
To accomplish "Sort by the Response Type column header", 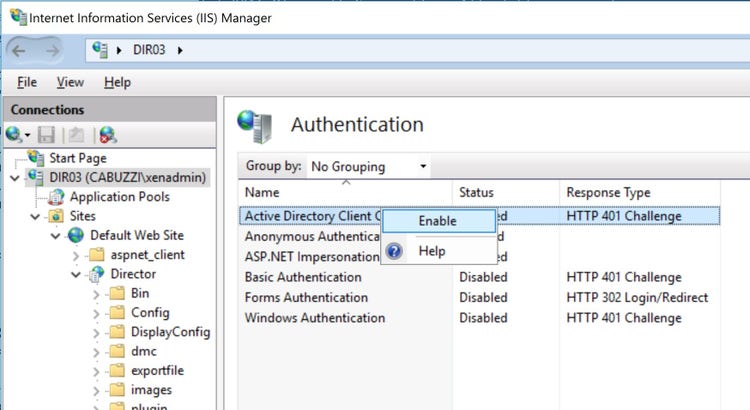I will [640, 192].
